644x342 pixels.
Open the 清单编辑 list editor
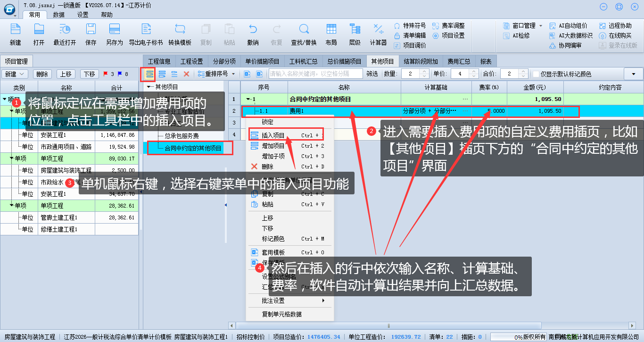tap(410, 35)
